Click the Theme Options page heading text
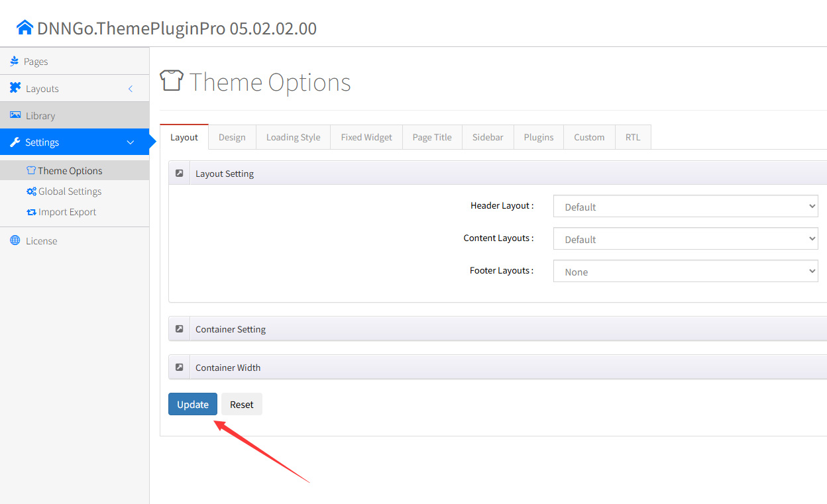 (270, 82)
